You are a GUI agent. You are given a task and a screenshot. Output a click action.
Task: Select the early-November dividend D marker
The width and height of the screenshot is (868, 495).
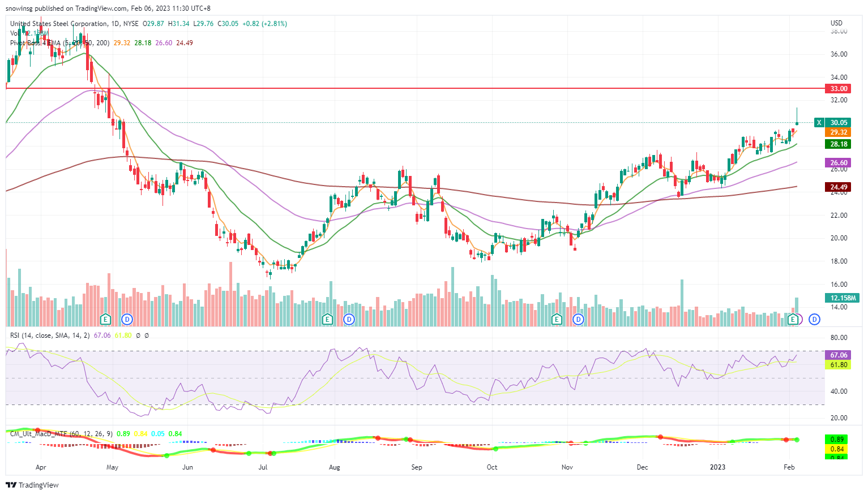578,320
